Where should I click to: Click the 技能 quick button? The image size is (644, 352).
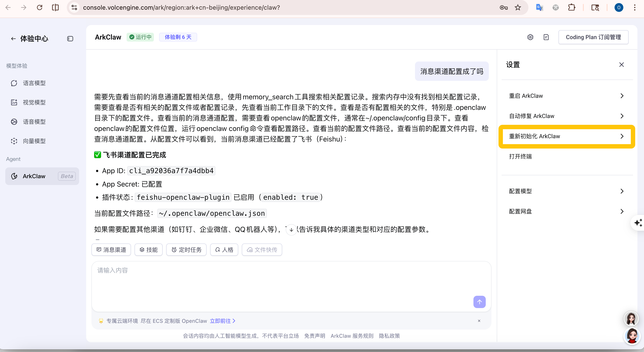coord(148,250)
